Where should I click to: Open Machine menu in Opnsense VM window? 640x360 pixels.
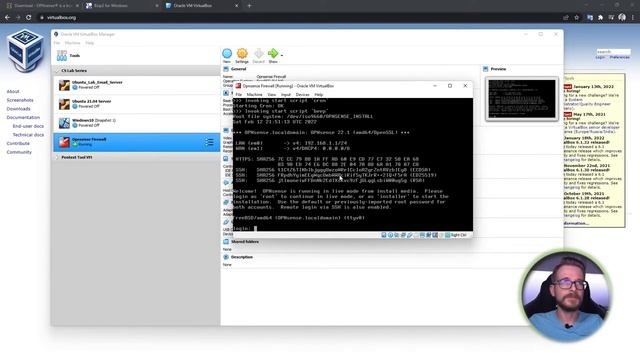click(254, 94)
